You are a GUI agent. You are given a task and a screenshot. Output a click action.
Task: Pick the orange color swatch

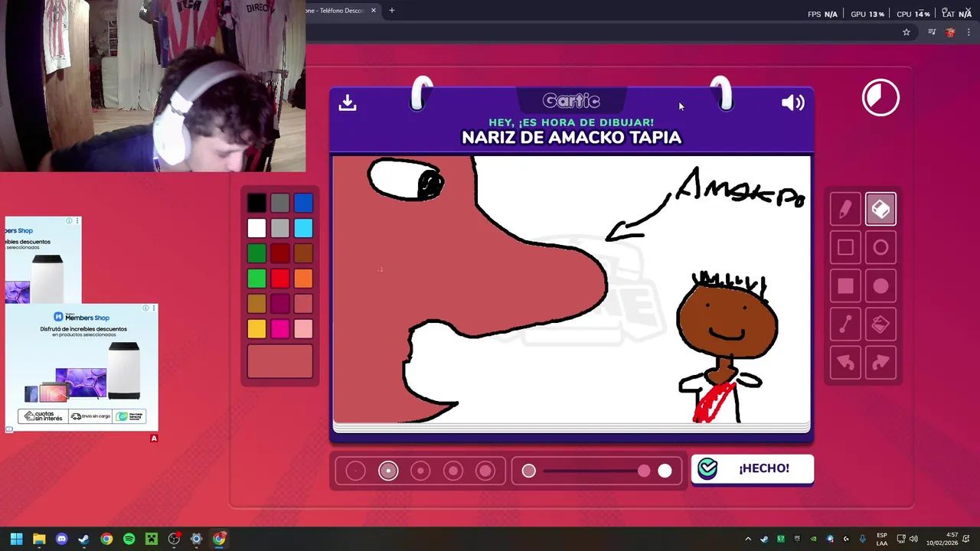pos(303,279)
